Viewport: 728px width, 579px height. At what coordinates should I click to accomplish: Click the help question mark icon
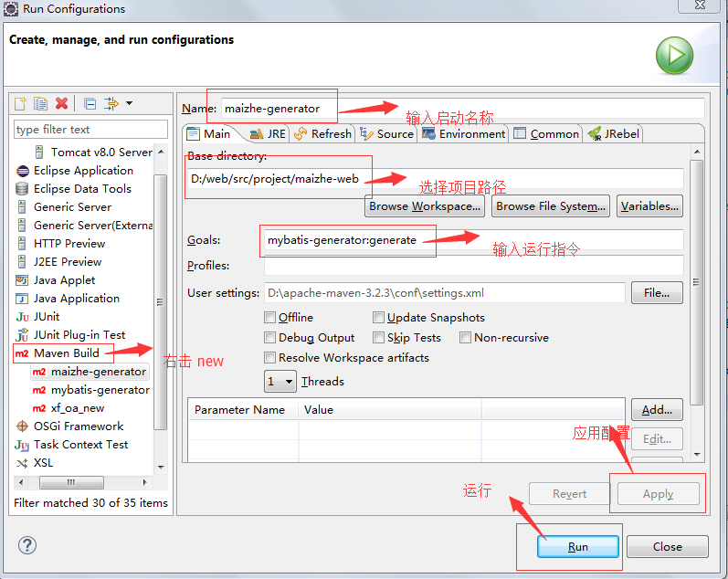(27, 545)
